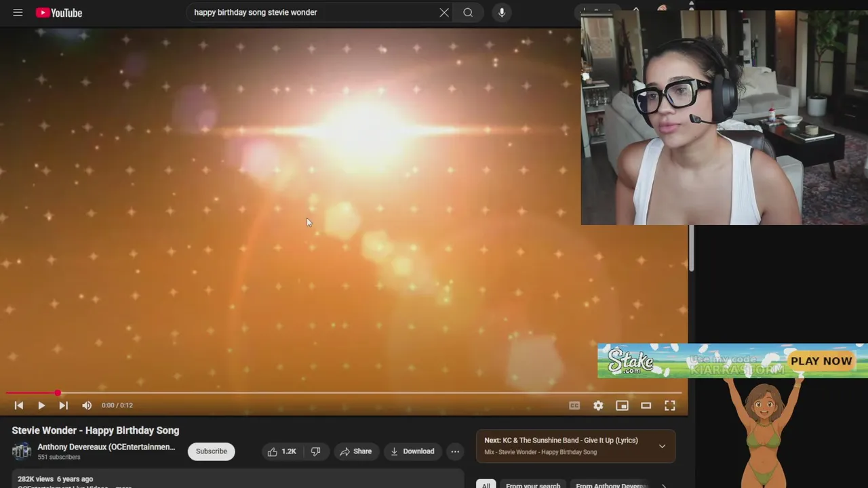868x488 pixels.
Task: Select the All filter chip
Action: [x=486, y=485]
